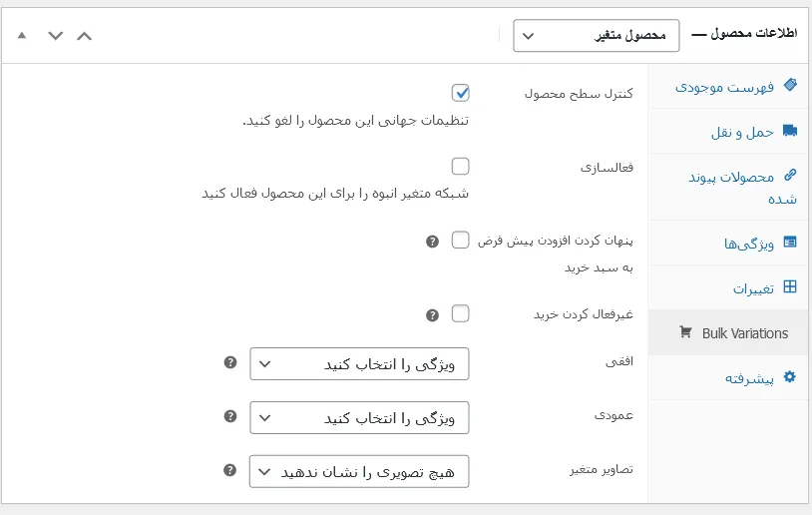Open the عمودی attribute dropdown
The height and width of the screenshot is (515, 812).
click(x=359, y=417)
